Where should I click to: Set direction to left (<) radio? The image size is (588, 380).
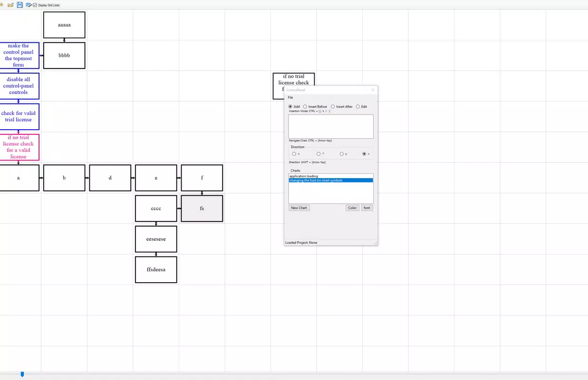click(294, 154)
